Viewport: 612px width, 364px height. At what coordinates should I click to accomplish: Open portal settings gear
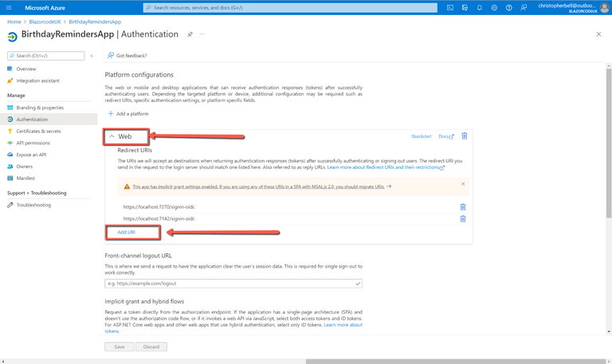pyautogui.click(x=494, y=8)
